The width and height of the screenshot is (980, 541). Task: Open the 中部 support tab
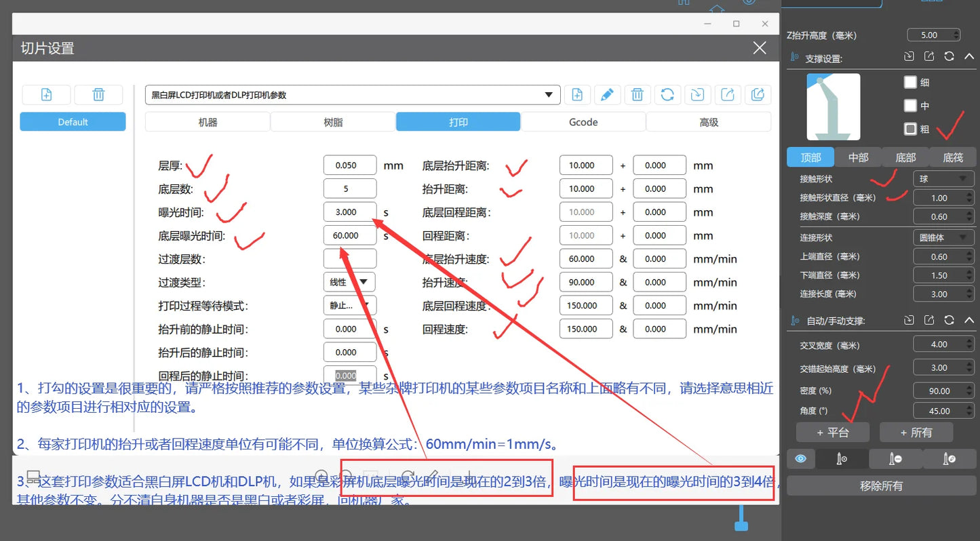point(858,157)
